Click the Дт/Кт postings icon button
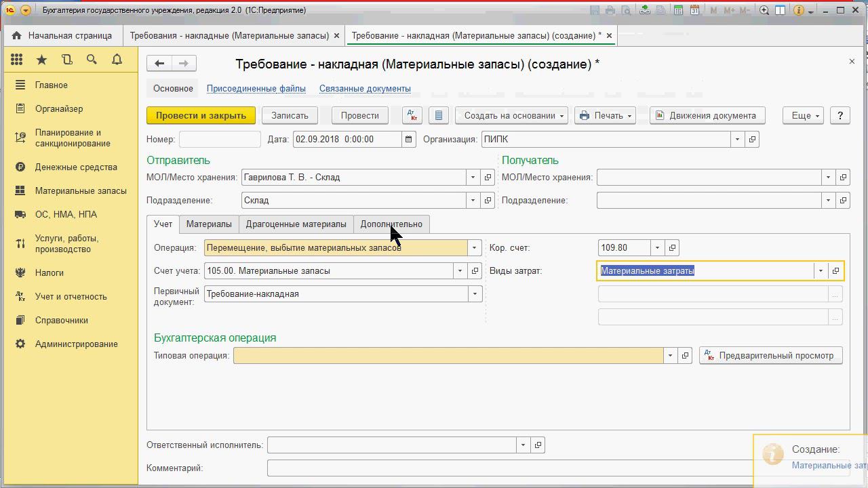Image resolution: width=868 pixels, height=488 pixels. pyautogui.click(x=412, y=115)
